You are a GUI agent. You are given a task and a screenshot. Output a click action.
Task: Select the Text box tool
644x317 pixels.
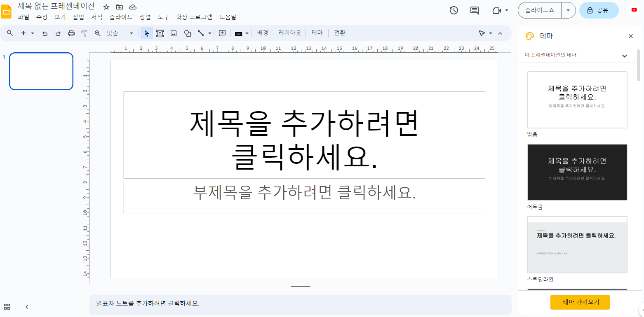point(160,33)
